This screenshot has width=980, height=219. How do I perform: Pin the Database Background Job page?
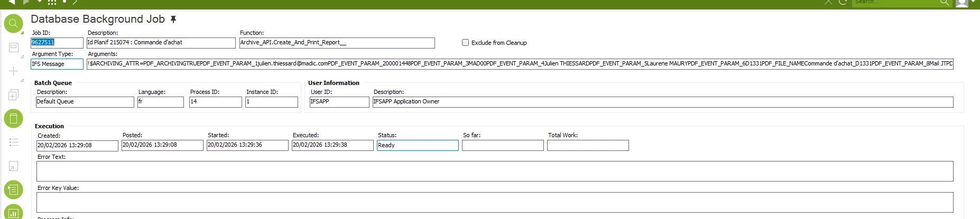coord(173,20)
